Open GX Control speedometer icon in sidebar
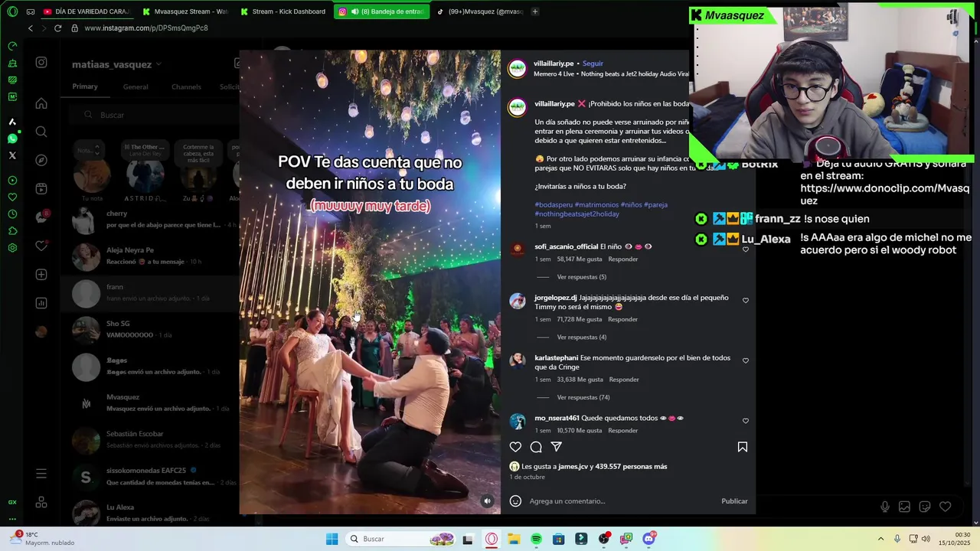The height and width of the screenshot is (551, 980). pyautogui.click(x=12, y=46)
